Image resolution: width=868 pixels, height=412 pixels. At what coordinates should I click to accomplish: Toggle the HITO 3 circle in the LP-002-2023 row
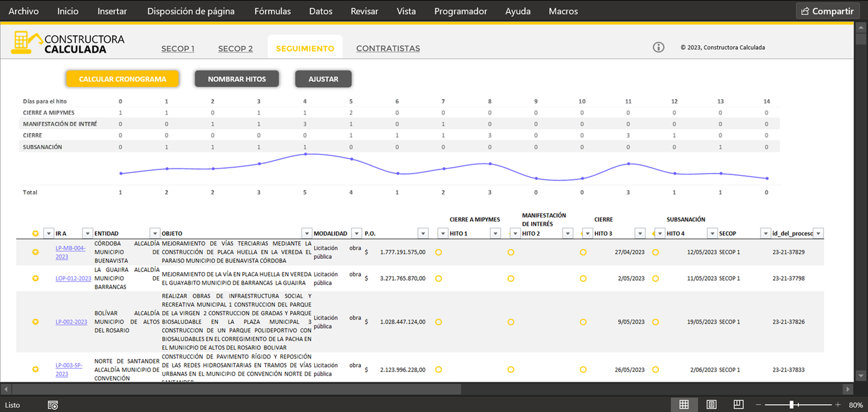(583, 322)
